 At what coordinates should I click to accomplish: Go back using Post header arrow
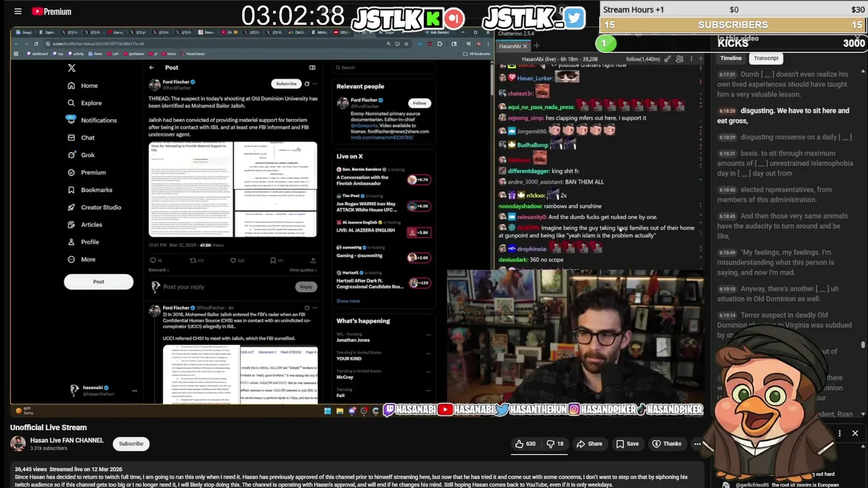click(152, 68)
